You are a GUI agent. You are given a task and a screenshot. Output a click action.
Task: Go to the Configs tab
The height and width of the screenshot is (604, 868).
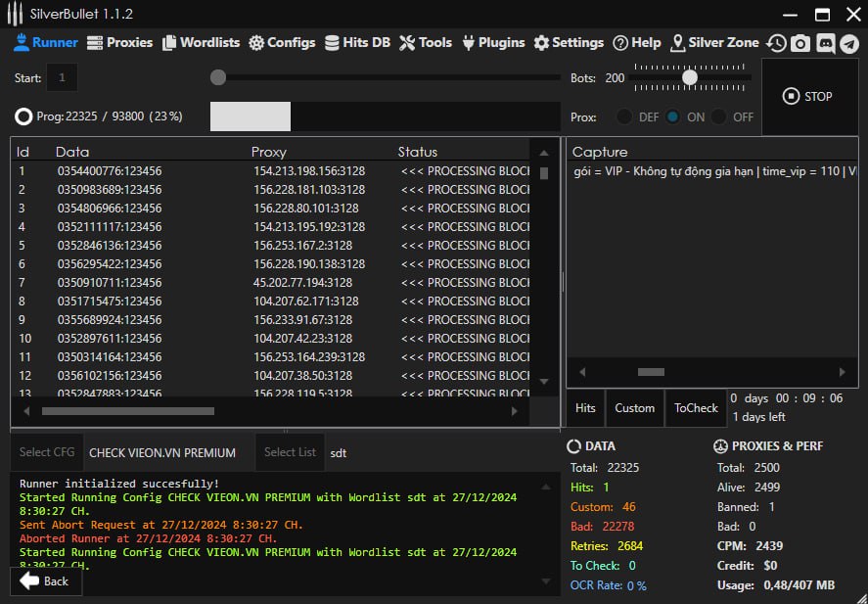(x=282, y=43)
